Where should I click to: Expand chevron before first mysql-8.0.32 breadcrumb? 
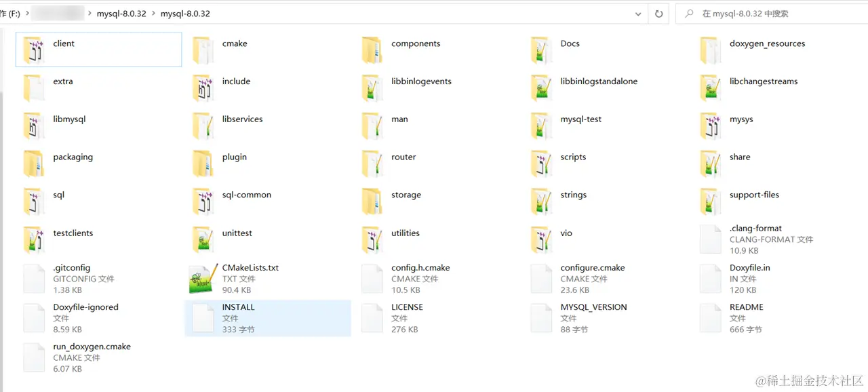point(90,14)
